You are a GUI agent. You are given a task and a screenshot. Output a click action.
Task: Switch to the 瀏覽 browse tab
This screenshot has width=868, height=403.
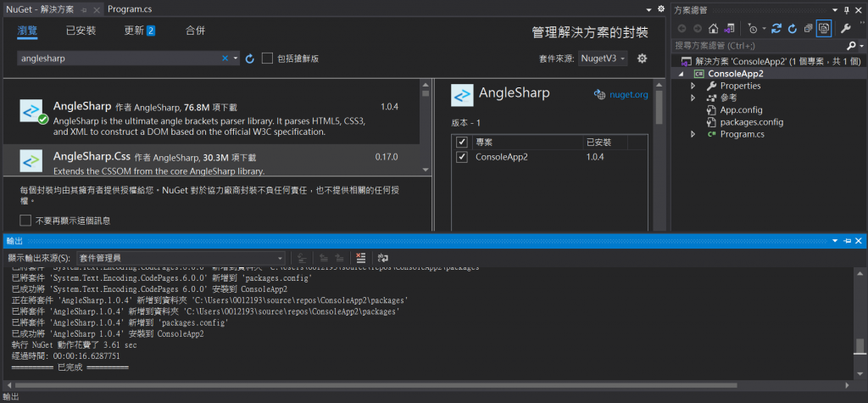[27, 31]
